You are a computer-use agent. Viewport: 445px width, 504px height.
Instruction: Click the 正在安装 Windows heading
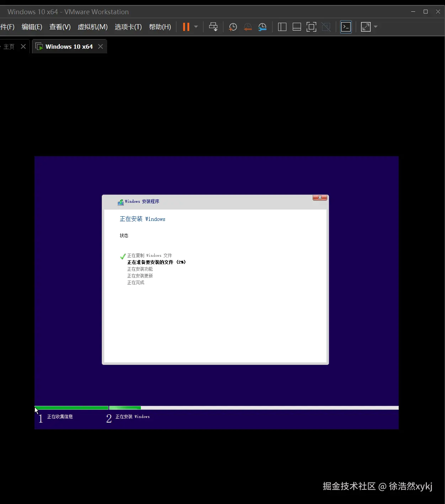[x=142, y=219]
